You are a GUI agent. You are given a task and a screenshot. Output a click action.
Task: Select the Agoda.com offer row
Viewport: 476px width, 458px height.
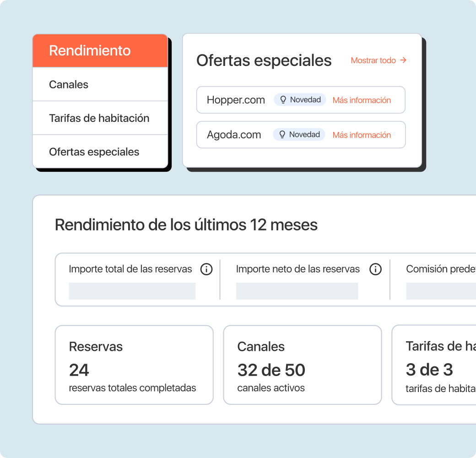[x=234, y=135]
